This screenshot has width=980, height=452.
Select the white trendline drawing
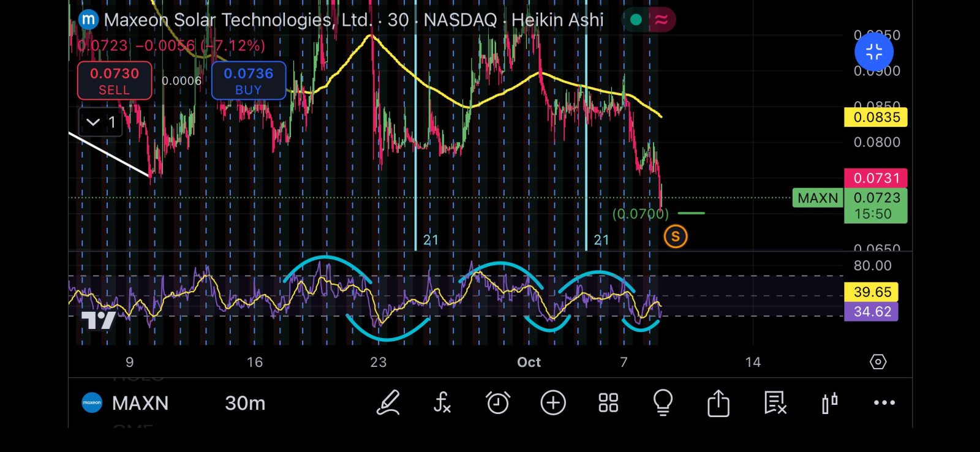point(109,154)
